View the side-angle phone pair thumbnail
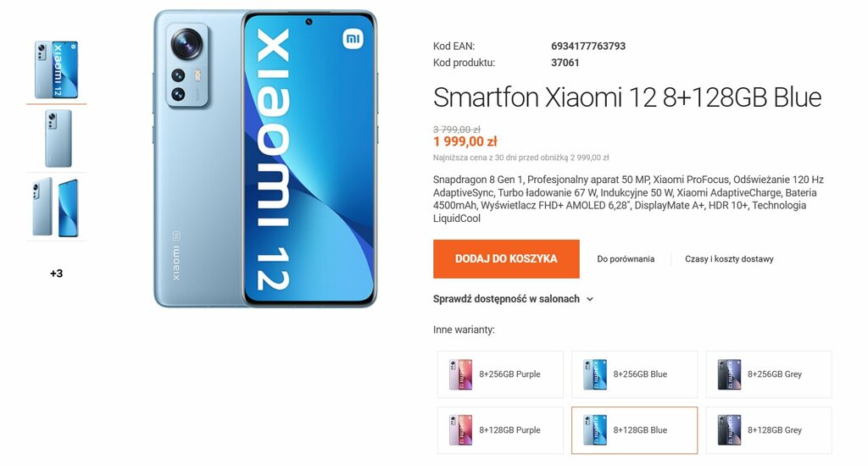The height and width of the screenshot is (465, 868). pyautogui.click(x=56, y=207)
